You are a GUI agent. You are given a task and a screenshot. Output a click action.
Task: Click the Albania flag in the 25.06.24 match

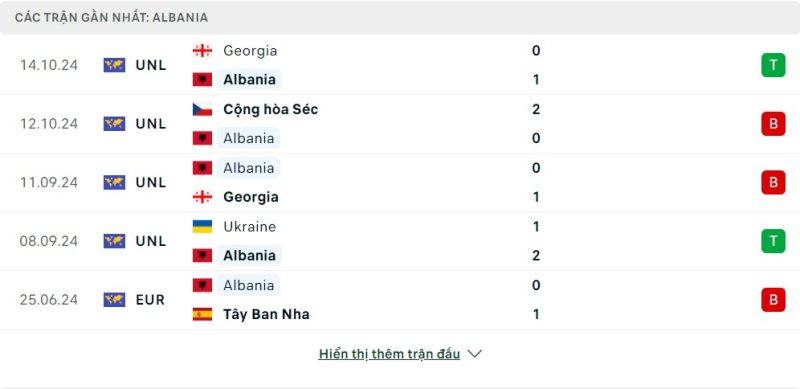[202, 285]
